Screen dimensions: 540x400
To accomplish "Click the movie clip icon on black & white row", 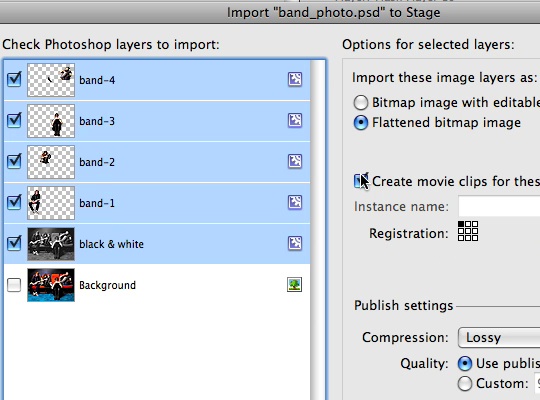I will [295, 243].
